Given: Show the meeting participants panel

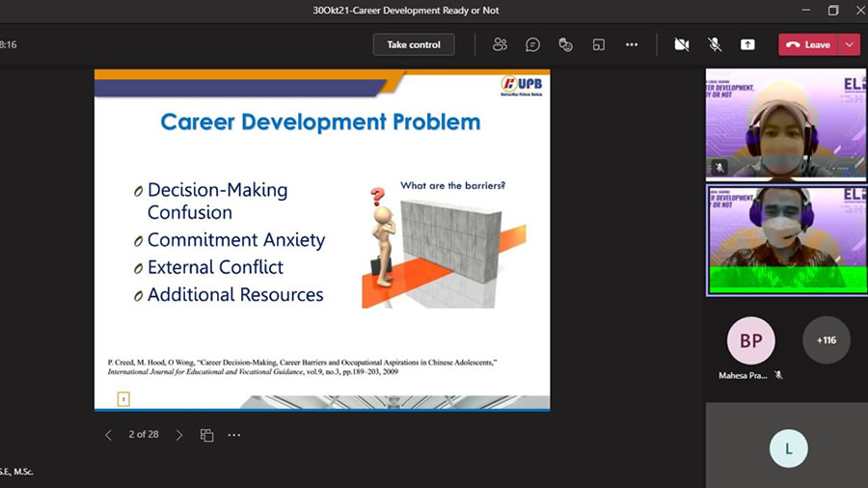Looking at the screenshot, I should tap(500, 44).
